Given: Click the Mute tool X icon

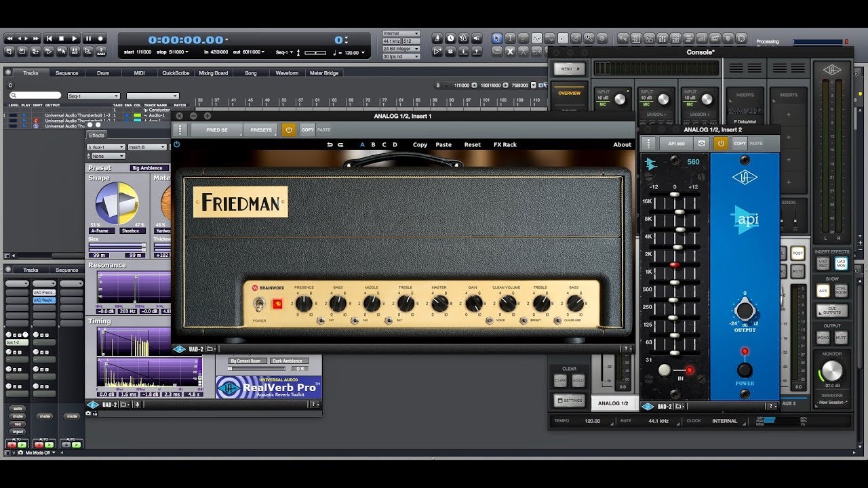Looking at the screenshot, I should [x=510, y=52].
